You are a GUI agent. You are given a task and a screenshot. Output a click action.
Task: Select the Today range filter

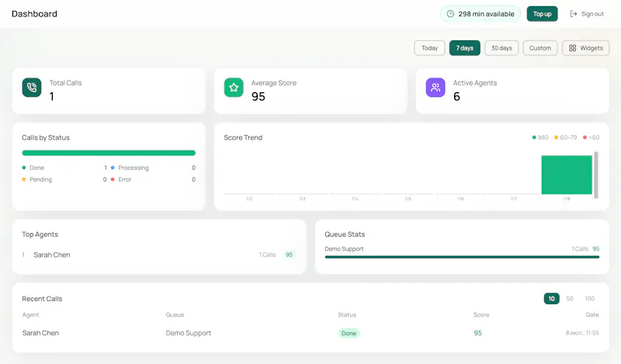[429, 48]
